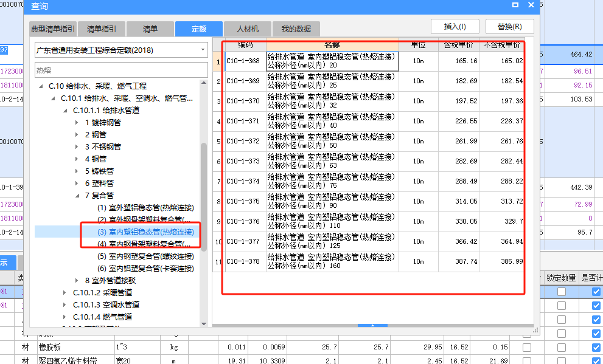The image size is (603, 364).
Task: Collapse the C.10 给排水、采暖、燃气工程 node
Action: click(x=41, y=86)
